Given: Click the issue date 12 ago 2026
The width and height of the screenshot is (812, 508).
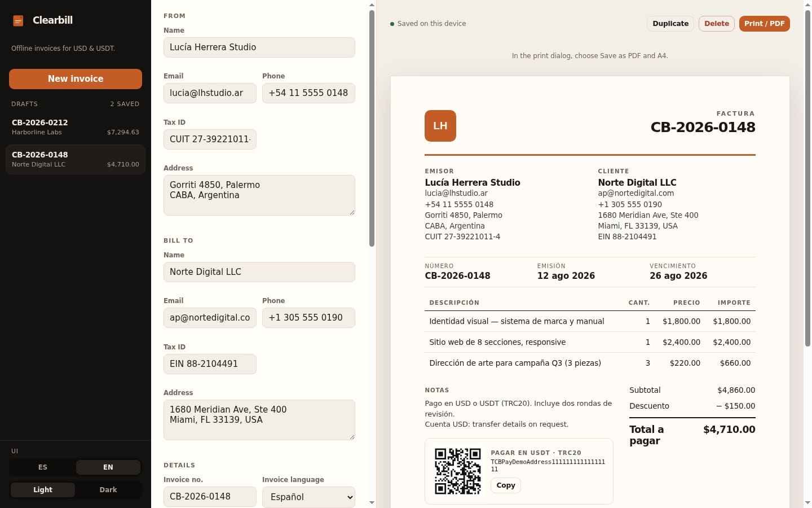Looking at the screenshot, I should (x=566, y=276).
